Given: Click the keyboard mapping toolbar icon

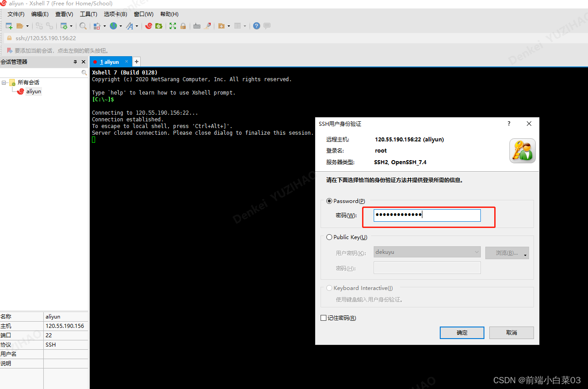Looking at the screenshot, I should click(197, 26).
